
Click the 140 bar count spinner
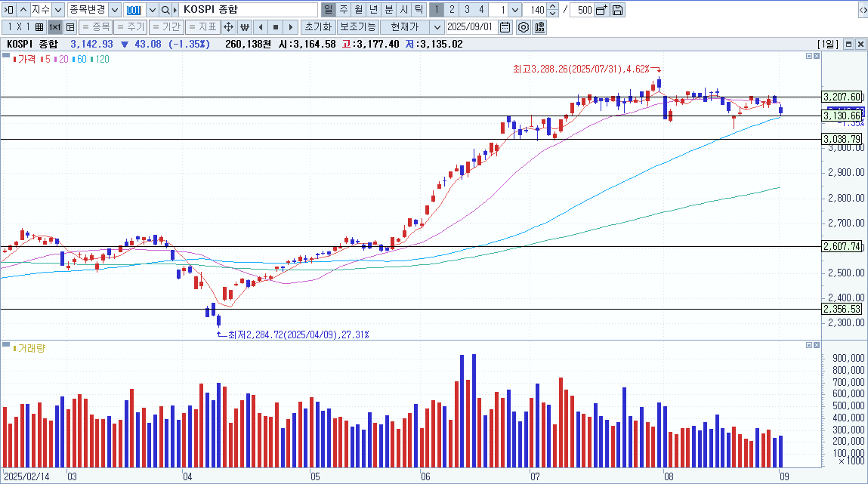(552, 10)
